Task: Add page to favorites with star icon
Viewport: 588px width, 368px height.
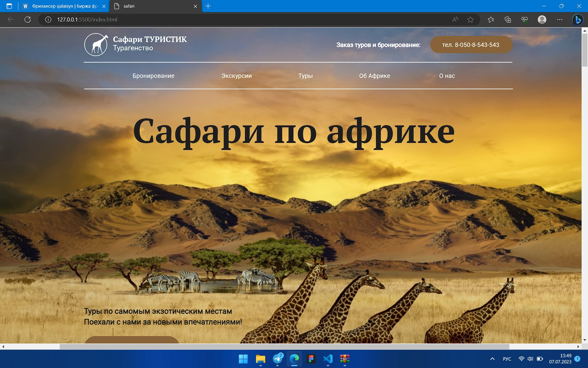Action: pyautogui.click(x=470, y=20)
